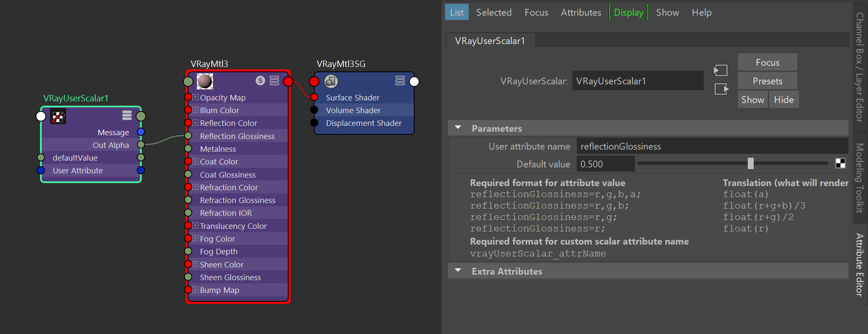Click the VRayMtl3 red output port

tap(288, 81)
